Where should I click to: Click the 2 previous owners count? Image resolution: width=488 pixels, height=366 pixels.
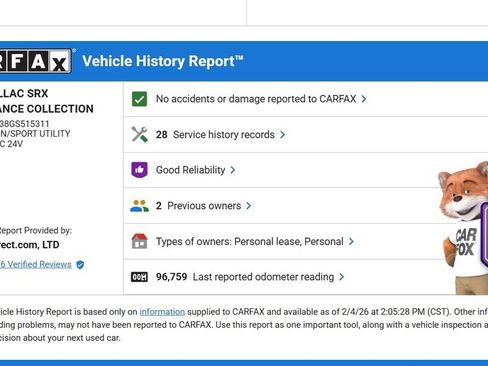(159, 206)
